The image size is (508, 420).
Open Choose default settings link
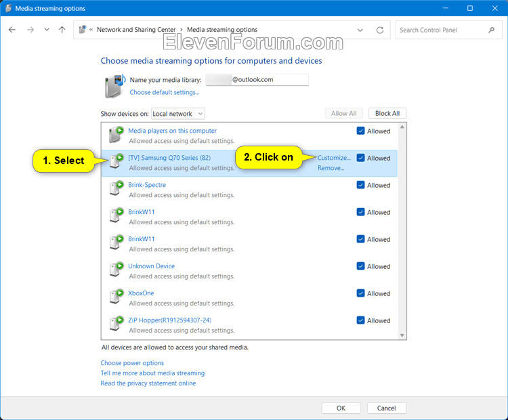[165, 92]
